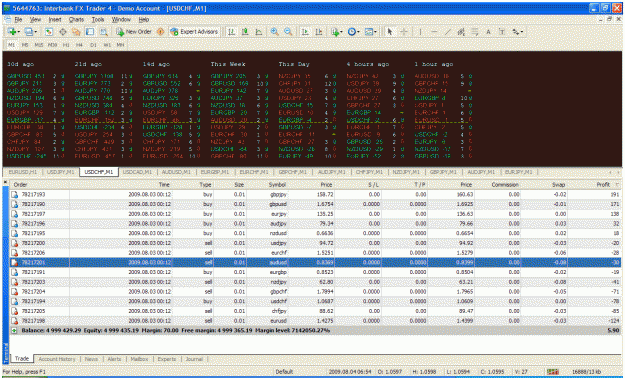Screen dimensions: 625x378
Task: Switch timeframe to MN
Action: (x=120, y=45)
